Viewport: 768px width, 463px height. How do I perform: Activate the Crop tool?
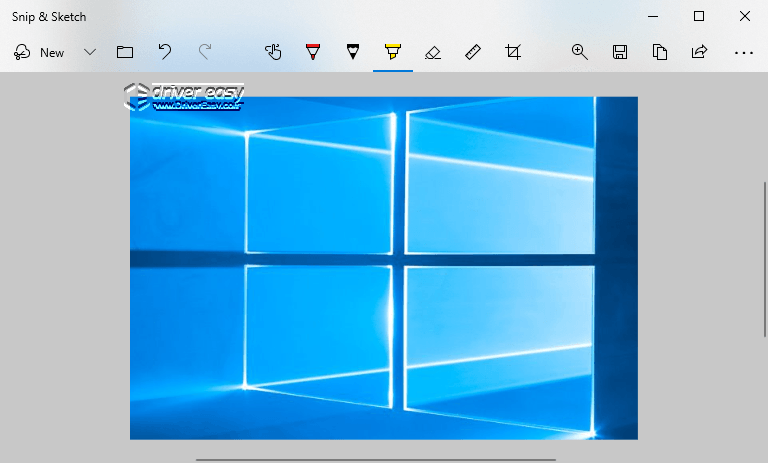(513, 52)
